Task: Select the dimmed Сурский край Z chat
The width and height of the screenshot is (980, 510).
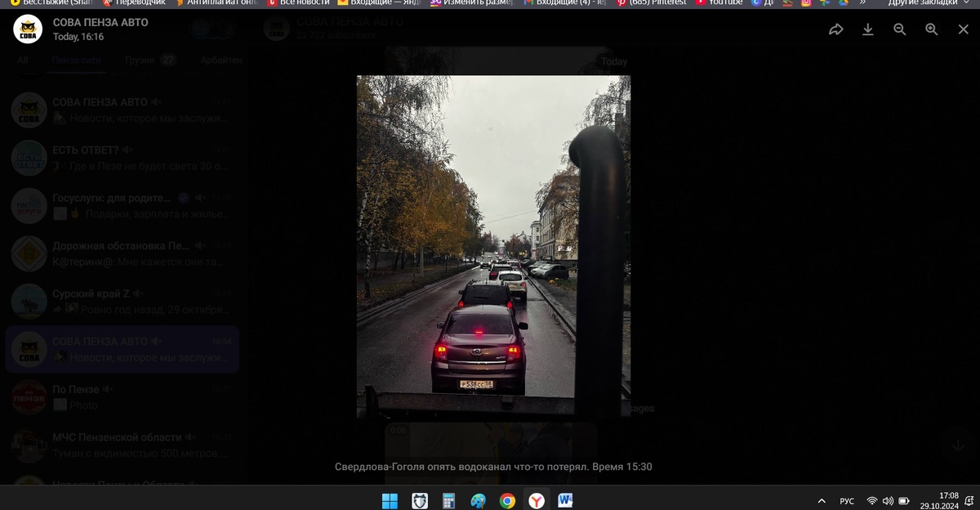Action: tap(122, 301)
